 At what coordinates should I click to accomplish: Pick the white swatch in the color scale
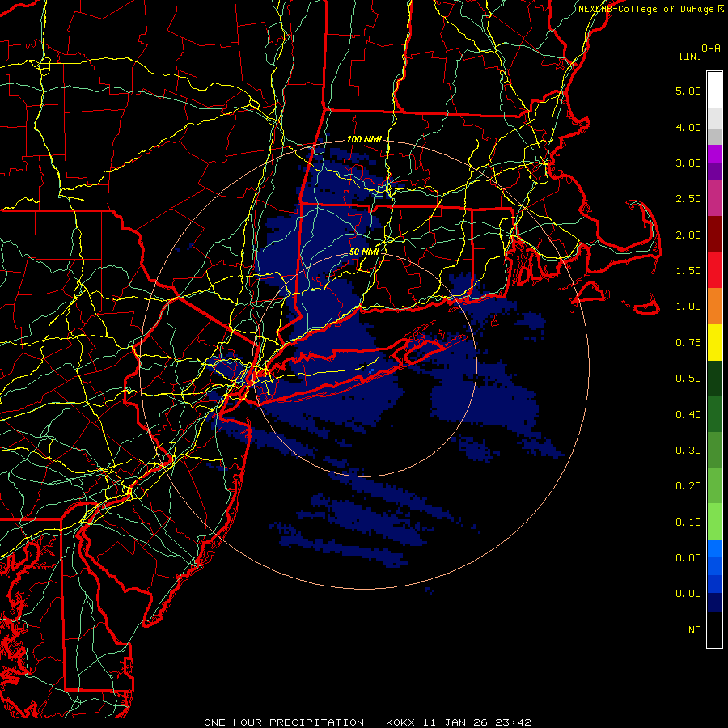714,91
